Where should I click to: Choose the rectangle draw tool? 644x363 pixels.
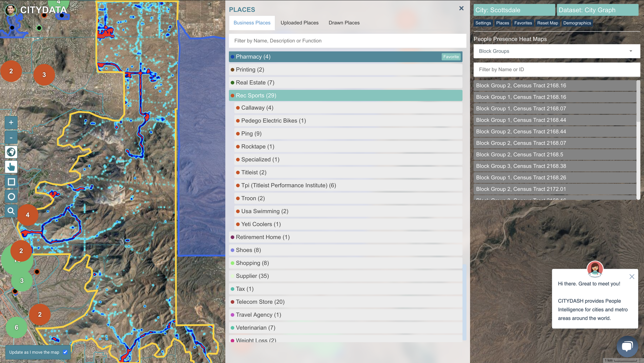coord(11,182)
